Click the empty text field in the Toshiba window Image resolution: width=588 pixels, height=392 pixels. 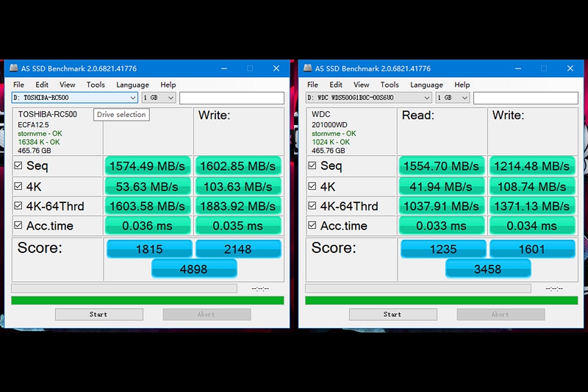(232, 98)
